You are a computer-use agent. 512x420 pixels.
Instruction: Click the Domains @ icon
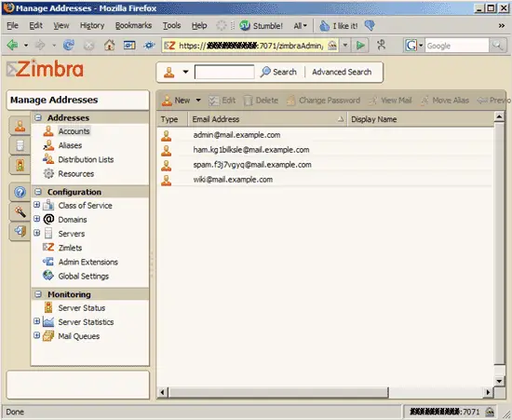(x=48, y=219)
